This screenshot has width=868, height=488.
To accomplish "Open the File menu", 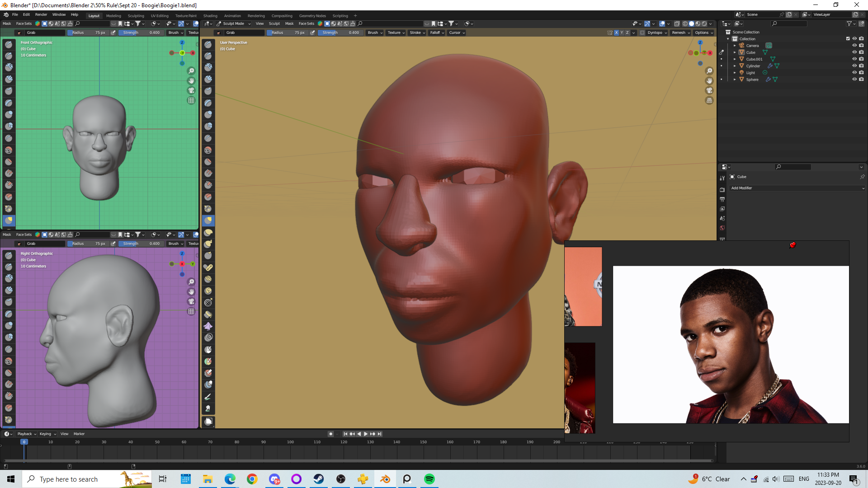I will (15, 15).
